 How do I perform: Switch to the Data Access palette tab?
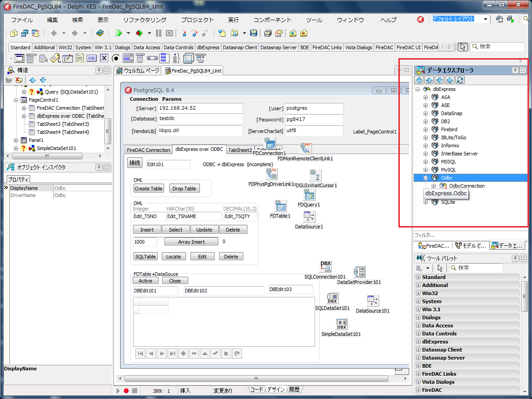coord(147,47)
